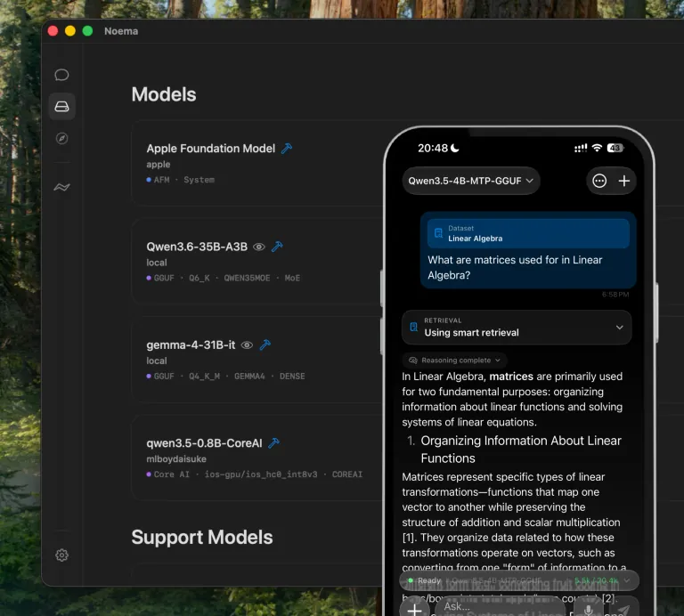Open the Qwen3.5-4B-MTP-GGUF model selector on phone
This screenshot has width=684, height=616.
pos(470,181)
